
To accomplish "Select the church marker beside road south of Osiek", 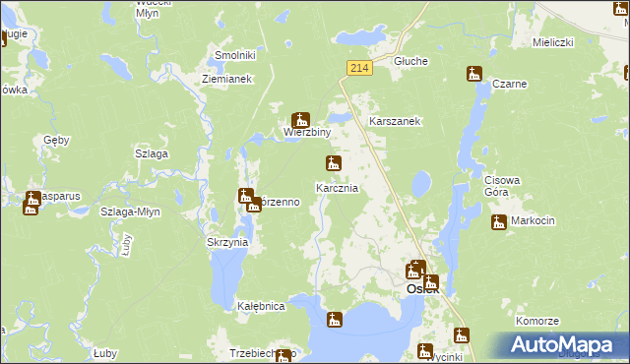I will coord(462,335).
